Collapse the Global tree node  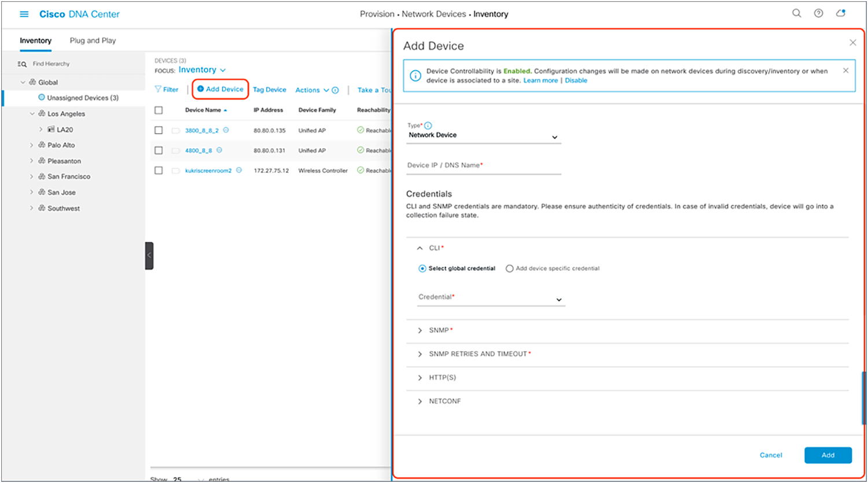23,82
